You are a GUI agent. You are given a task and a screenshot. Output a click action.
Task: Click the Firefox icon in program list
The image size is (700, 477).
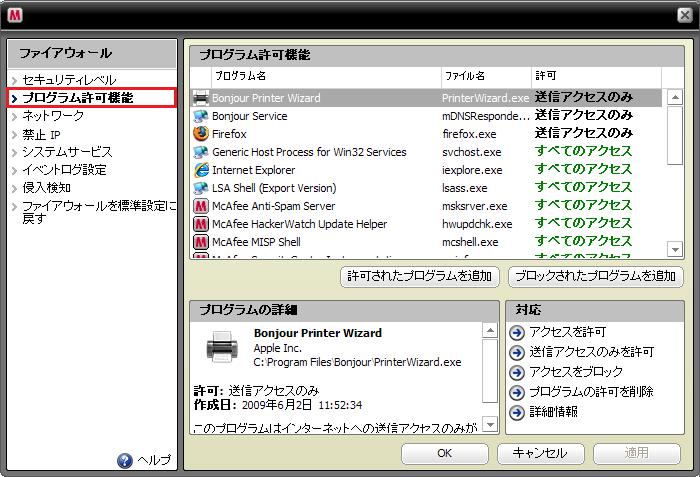200,134
